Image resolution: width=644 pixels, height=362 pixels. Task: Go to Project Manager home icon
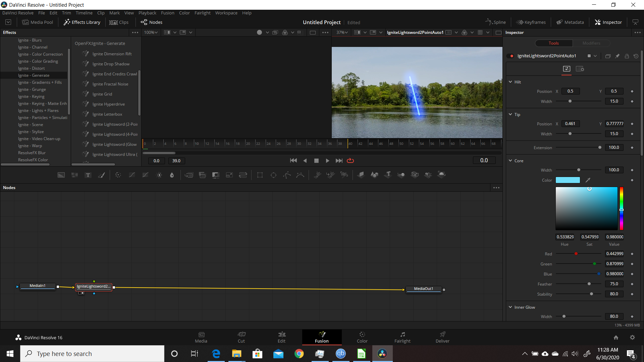click(616, 338)
